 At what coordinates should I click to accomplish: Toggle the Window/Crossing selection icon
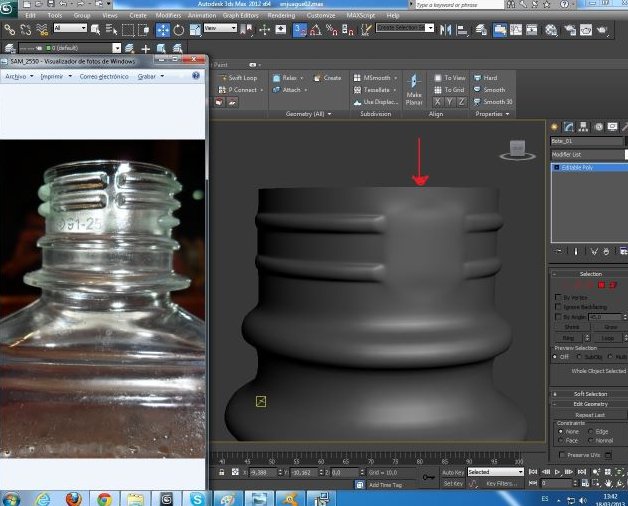tap(143, 30)
